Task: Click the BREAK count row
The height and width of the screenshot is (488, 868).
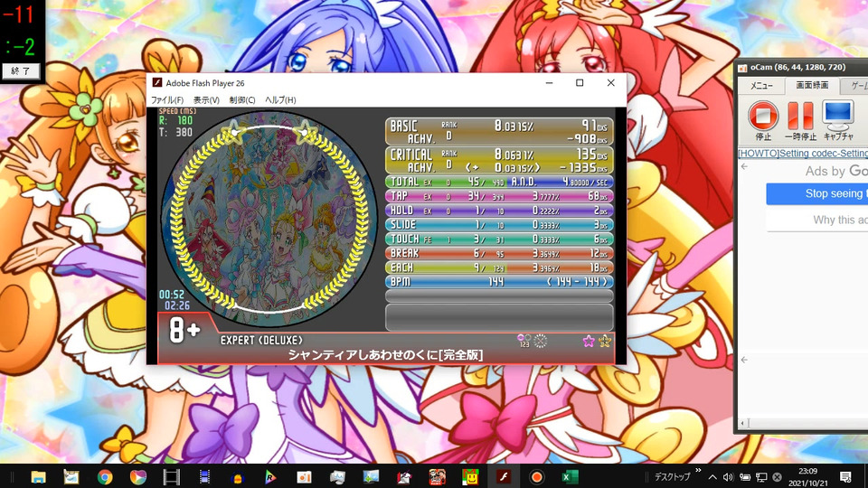Action: (x=499, y=253)
